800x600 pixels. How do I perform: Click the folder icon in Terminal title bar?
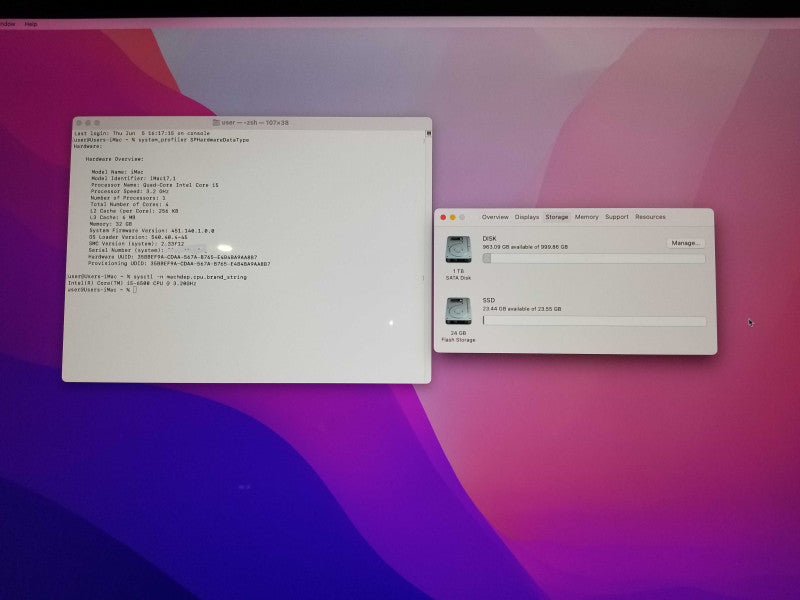point(216,122)
